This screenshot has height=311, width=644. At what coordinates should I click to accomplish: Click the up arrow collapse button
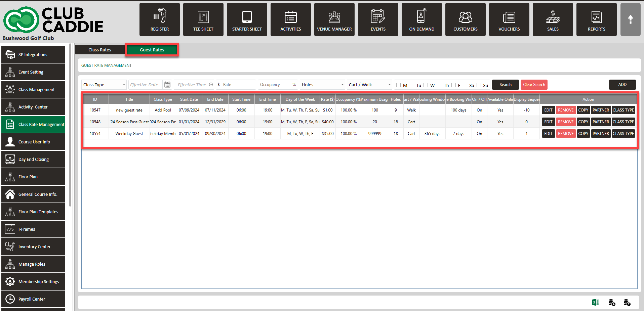tap(631, 19)
